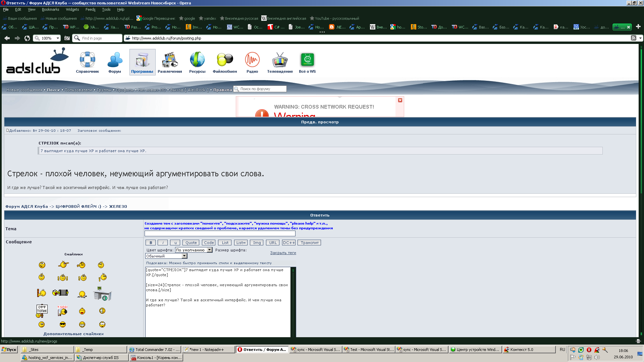Click inside the message text area
Image resolution: width=644 pixels, height=362 pixels.
[218, 302]
